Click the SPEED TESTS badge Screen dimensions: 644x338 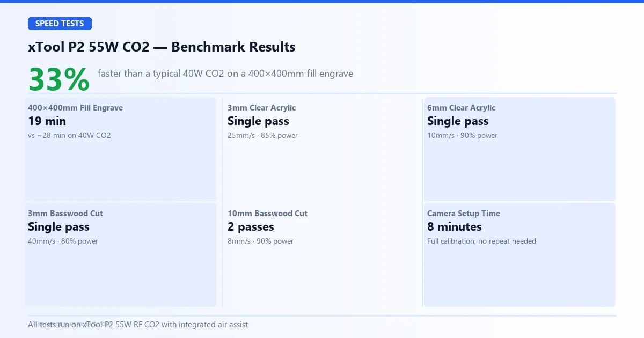tap(60, 24)
